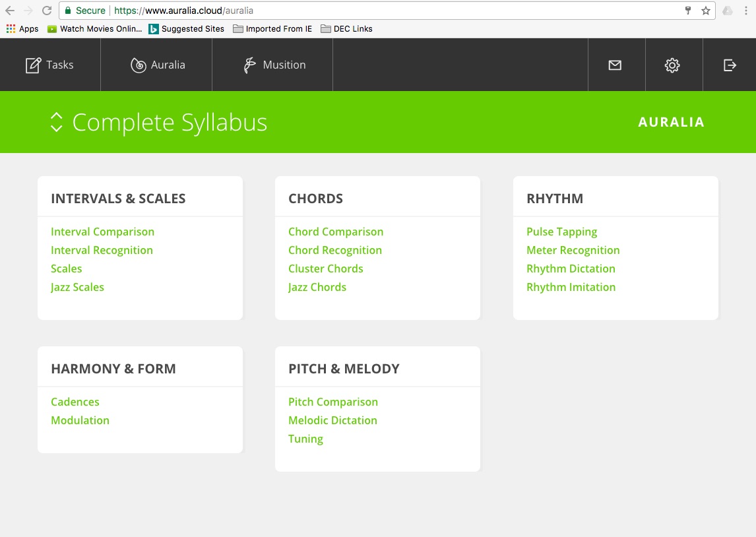Click the Apps grid bookmark icon

[11, 29]
